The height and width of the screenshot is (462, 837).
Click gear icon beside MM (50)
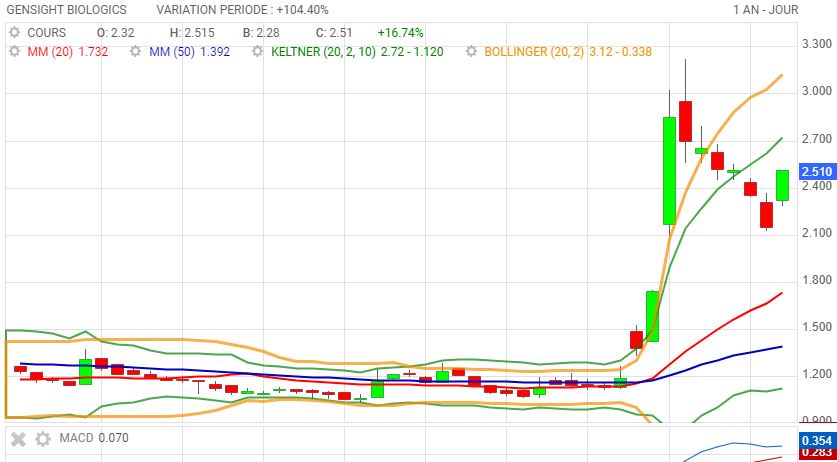click(137, 51)
